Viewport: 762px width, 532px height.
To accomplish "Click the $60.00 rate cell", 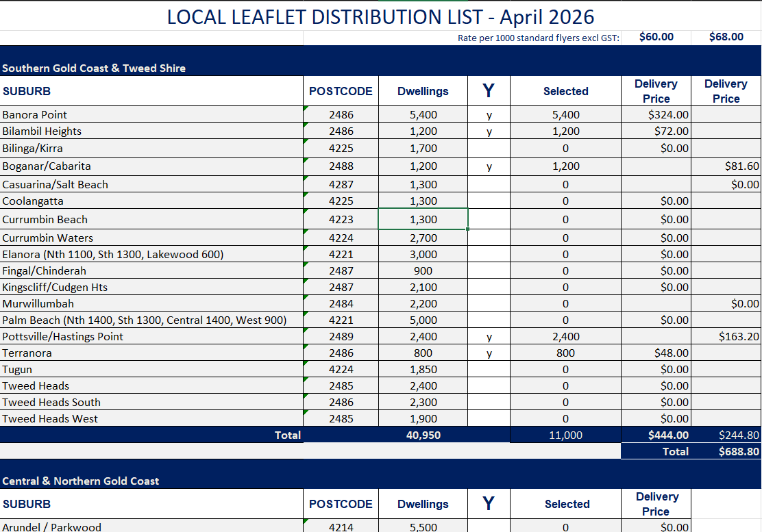I will tap(656, 38).
